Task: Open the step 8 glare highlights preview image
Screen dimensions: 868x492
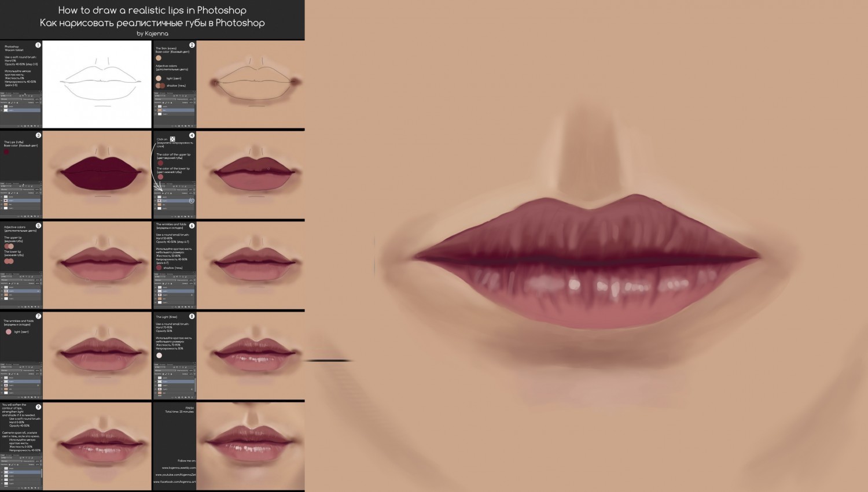Action: click(251, 356)
